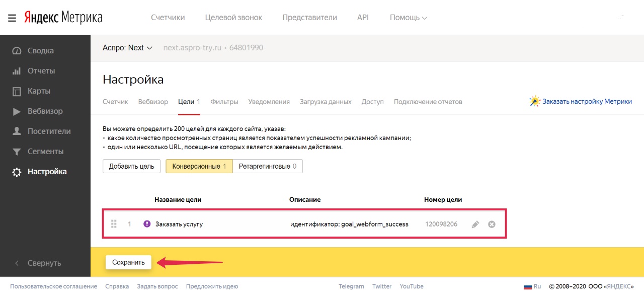644x295 pixels.
Task: Follow the Заказать настройку Метрики link
Action: (587, 101)
